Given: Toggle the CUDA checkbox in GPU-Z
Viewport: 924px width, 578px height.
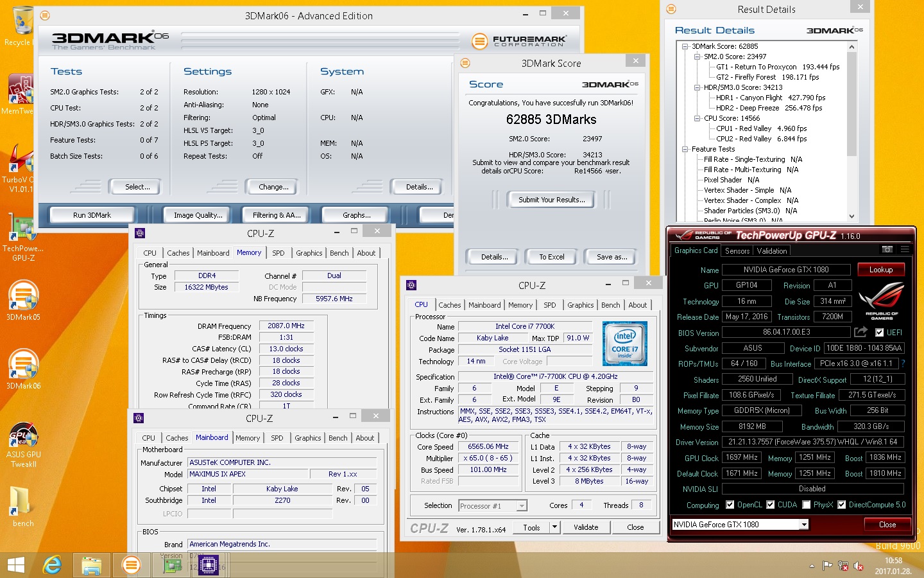Looking at the screenshot, I should coord(771,505).
